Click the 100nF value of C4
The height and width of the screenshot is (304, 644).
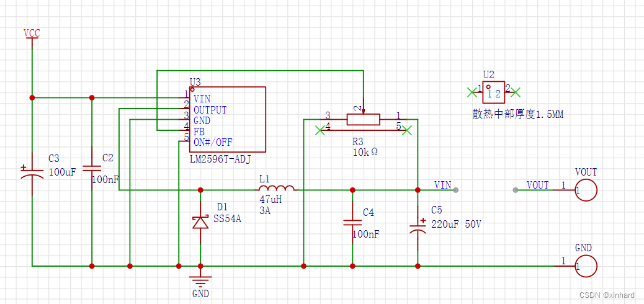pyautogui.click(x=366, y=234)
